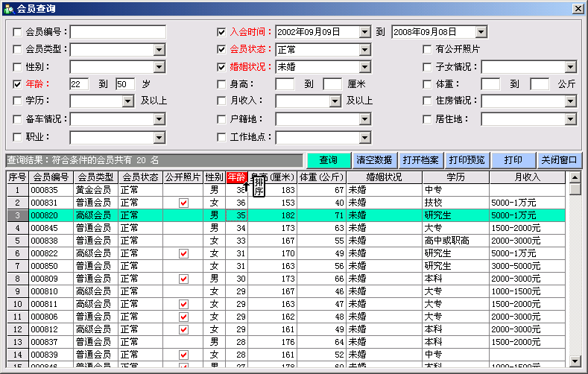
Task: Toggle the public photo checkbox for member 000831
Action: [x=183, y=203]
